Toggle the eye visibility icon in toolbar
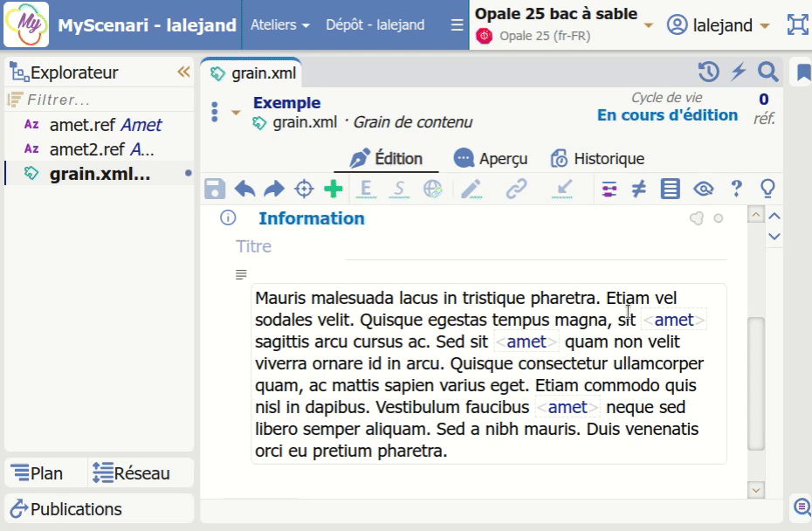 pos(703,189)
